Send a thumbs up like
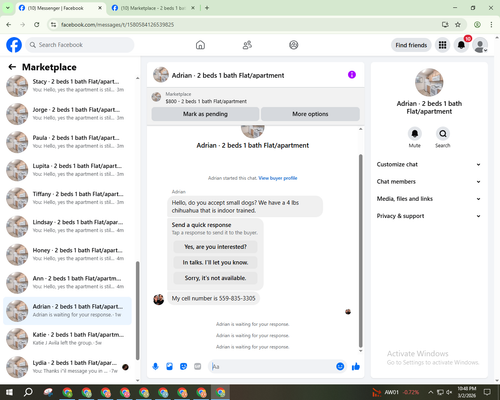This screenshot has width=500, height=400. point(356,367)
